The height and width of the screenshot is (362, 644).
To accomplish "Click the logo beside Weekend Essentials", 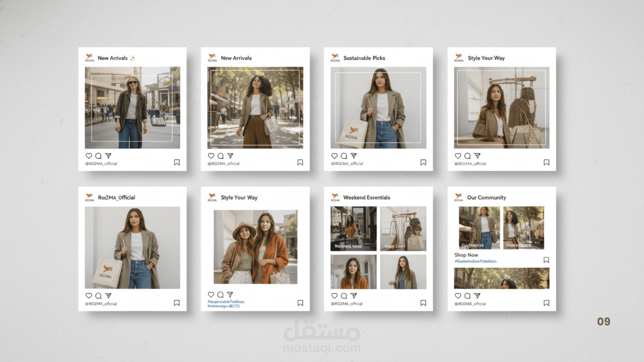I will click(x=335, y=197).
